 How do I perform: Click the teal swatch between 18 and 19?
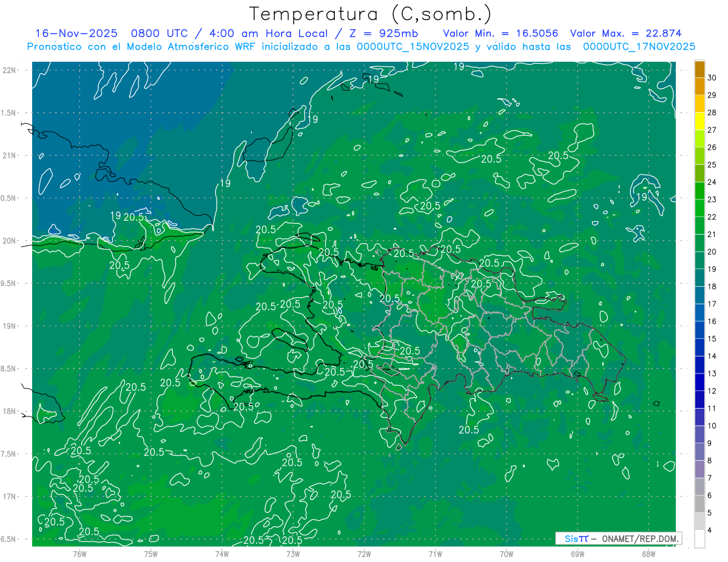click(x=699, y=278)
